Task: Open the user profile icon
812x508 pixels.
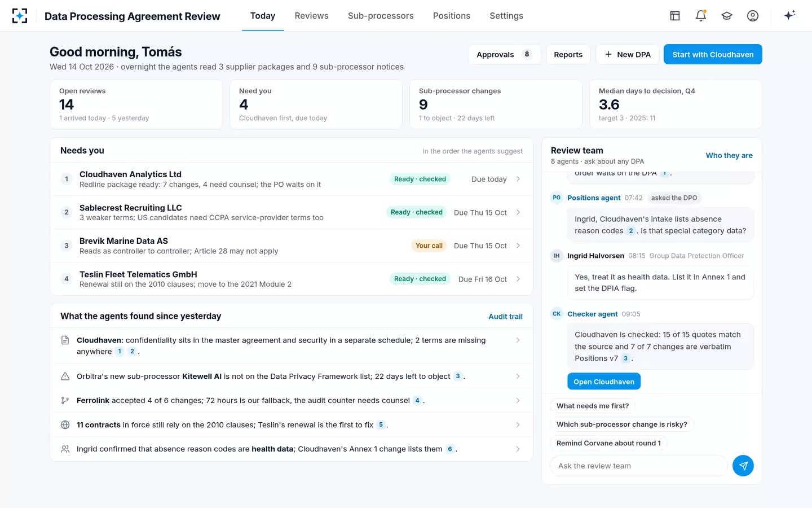Action: pos(753,16)
